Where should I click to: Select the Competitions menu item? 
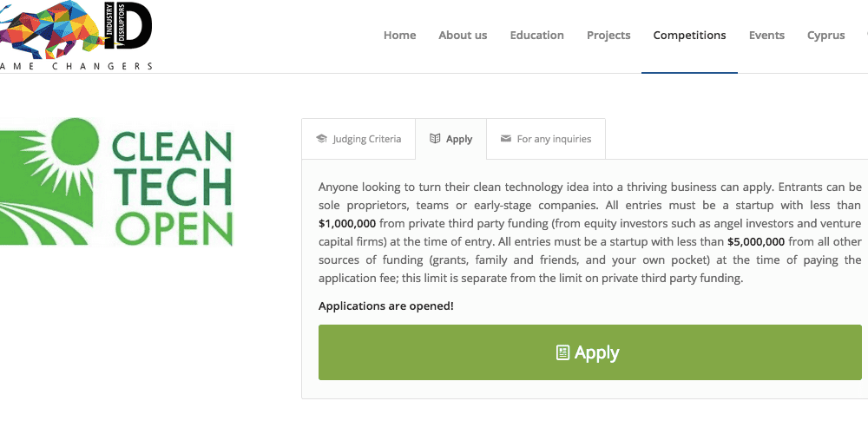pyautogui.click(x=689, y=36)
